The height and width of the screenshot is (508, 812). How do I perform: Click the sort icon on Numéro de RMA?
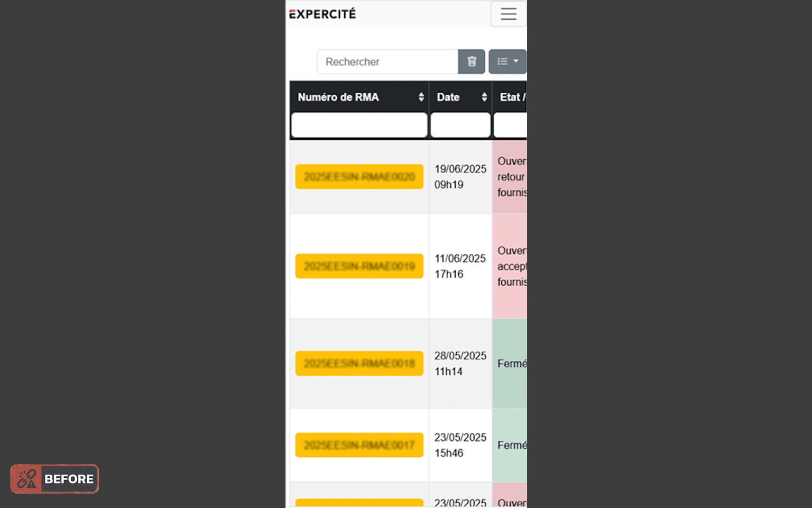[421, 97]
